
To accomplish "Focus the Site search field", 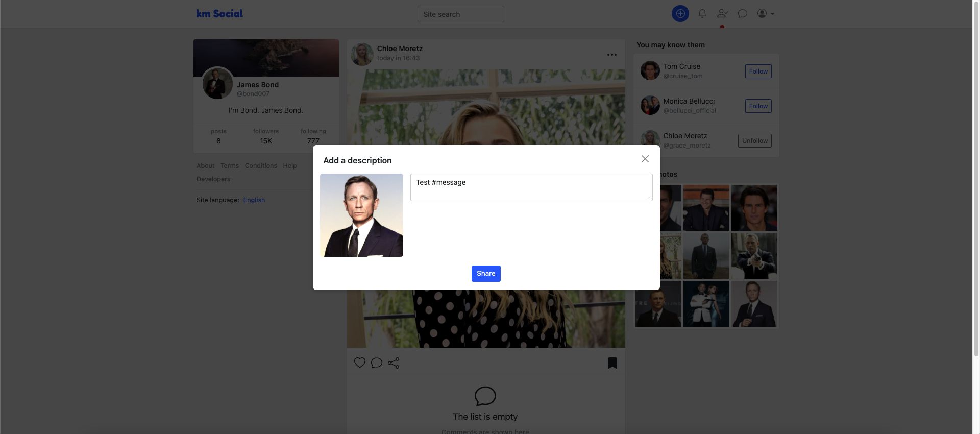I will (460, 14).
